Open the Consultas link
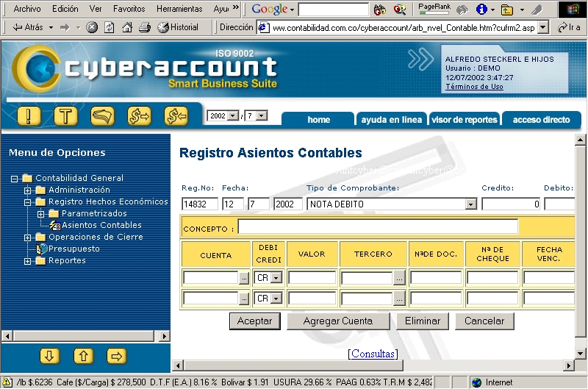 click(x=373, y=354)
